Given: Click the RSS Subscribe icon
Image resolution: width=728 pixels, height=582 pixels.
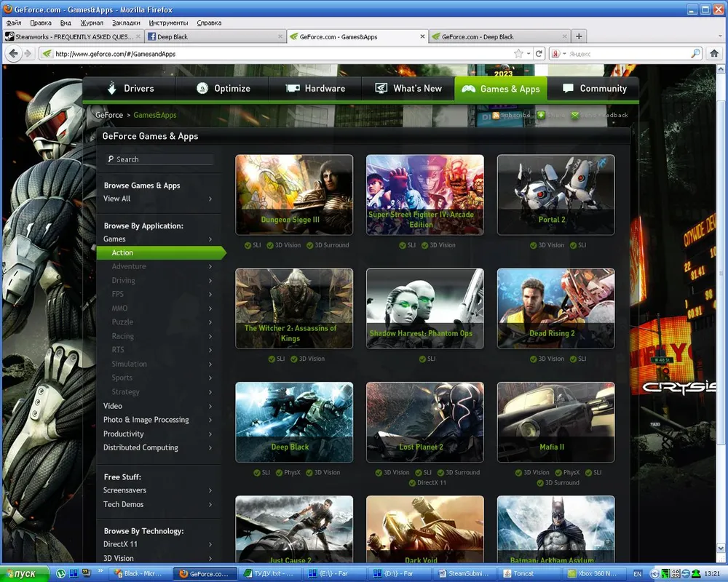Looking at the screenshot, I should click(496, 115).
